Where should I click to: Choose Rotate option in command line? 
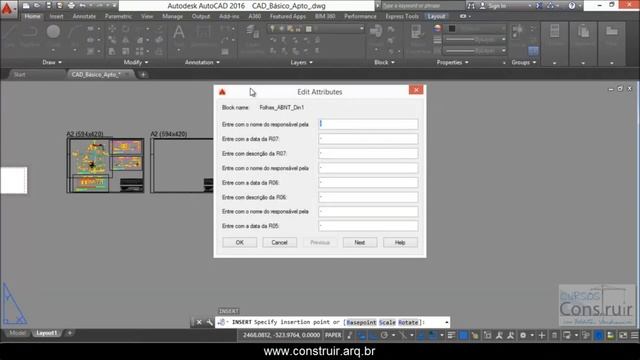coord(408,322)
